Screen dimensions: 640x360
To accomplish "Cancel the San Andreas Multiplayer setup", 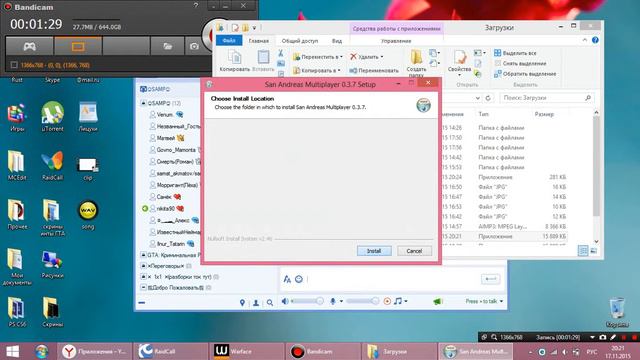I will point(414,251).
